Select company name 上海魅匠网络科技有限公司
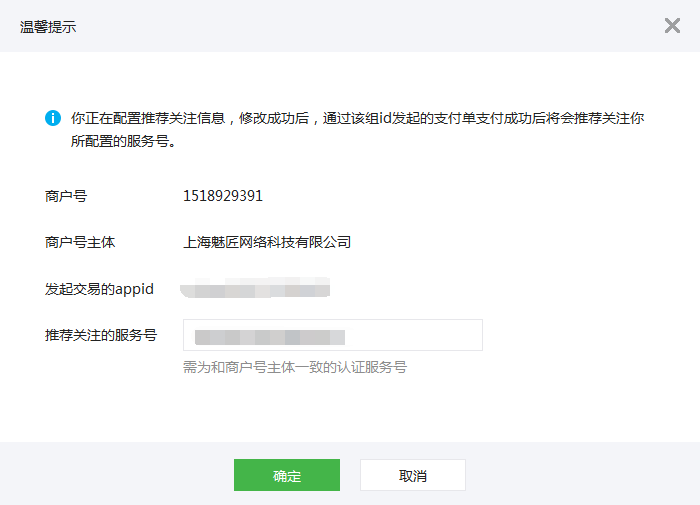 267,242
